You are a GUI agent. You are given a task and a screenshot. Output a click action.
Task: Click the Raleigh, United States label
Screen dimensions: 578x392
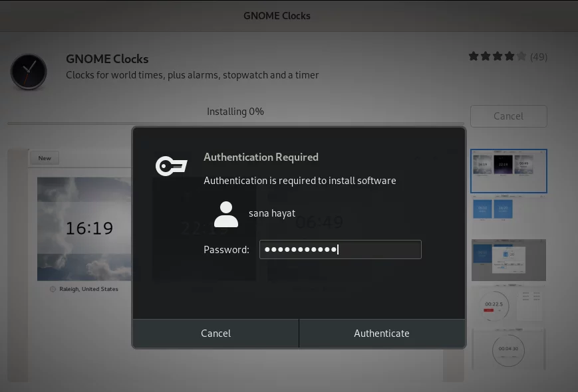click(x=88, y=289)
